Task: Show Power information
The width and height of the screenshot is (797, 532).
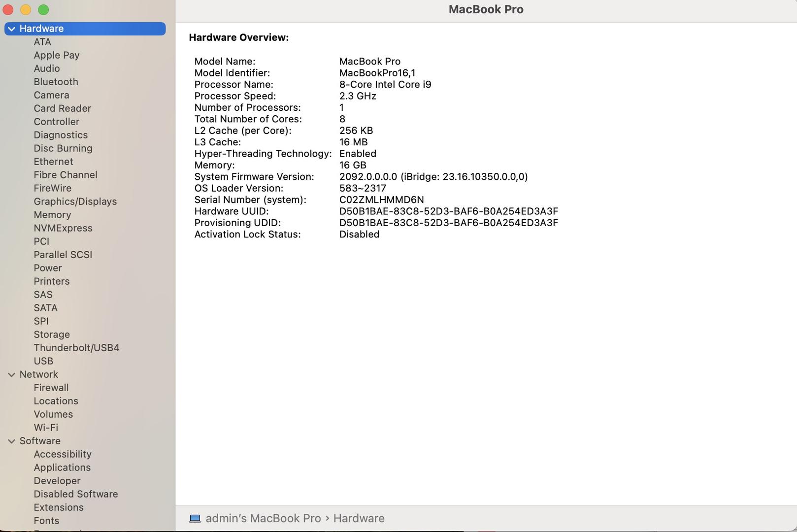Action: (48, 268)
